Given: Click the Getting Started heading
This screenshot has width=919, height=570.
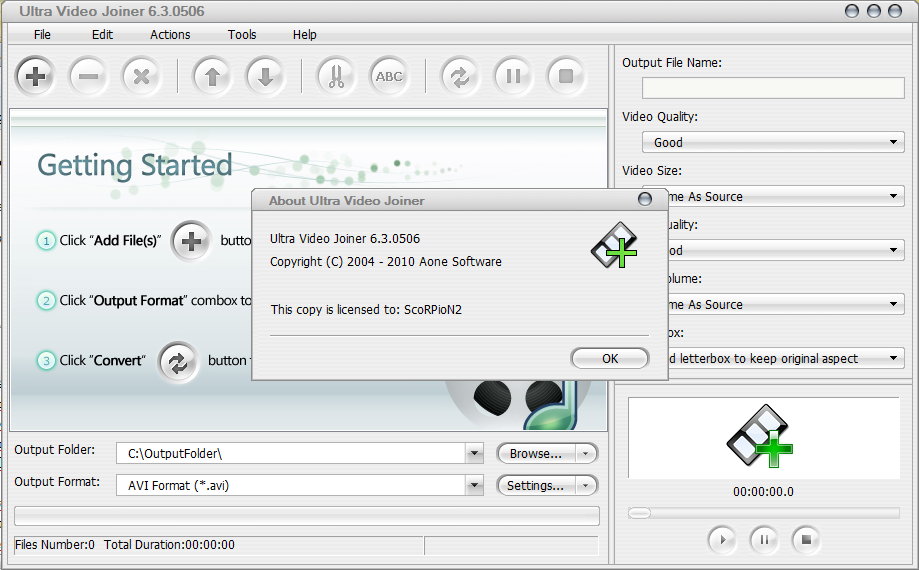Looking at the screenshot, I should (x=135, y=165).
